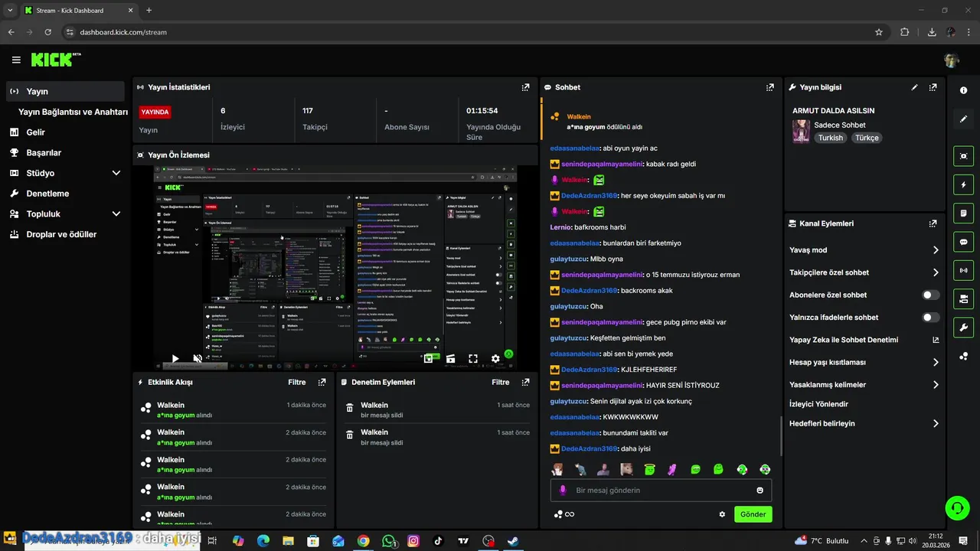Image resolution: width=980 pixels, height=551 pixels.
Task: Open the user profile avatar menu
Action: pyautogui.click(x=952, y=60)
